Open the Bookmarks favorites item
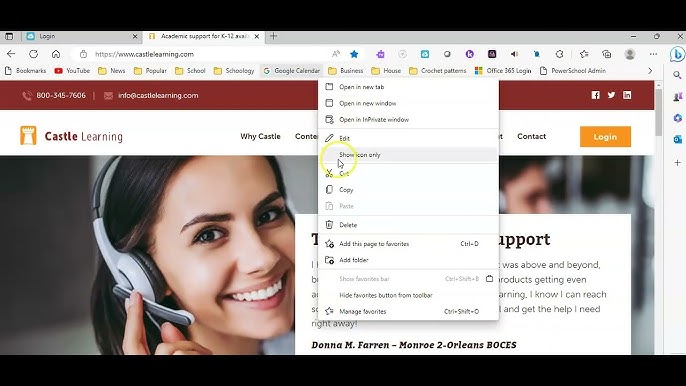This screenshot has width=686, height=386. (25, 71)
